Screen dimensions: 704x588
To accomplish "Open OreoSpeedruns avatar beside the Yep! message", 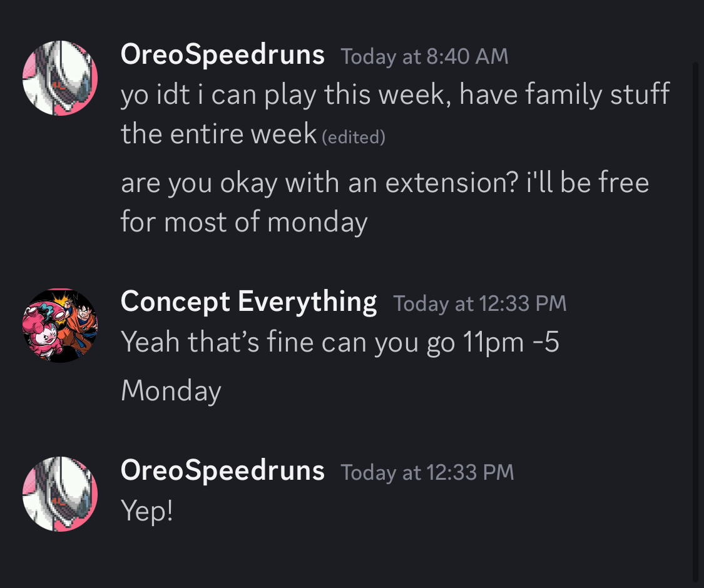I will pos(60,494).
